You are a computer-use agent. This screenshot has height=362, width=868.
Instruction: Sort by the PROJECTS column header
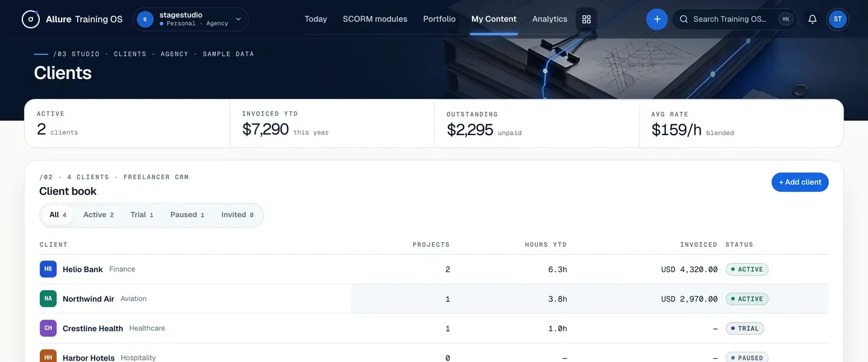[x=431, y=244]
